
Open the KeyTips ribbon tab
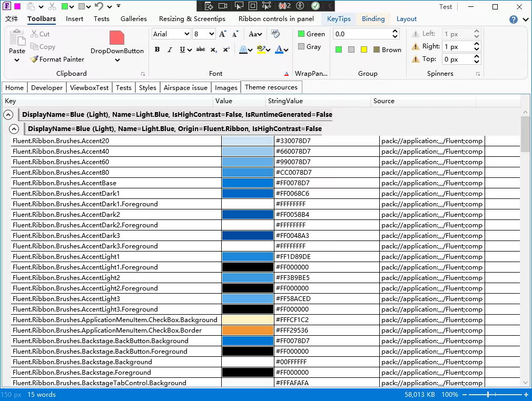pyautogui.click(x=339, y=18)
